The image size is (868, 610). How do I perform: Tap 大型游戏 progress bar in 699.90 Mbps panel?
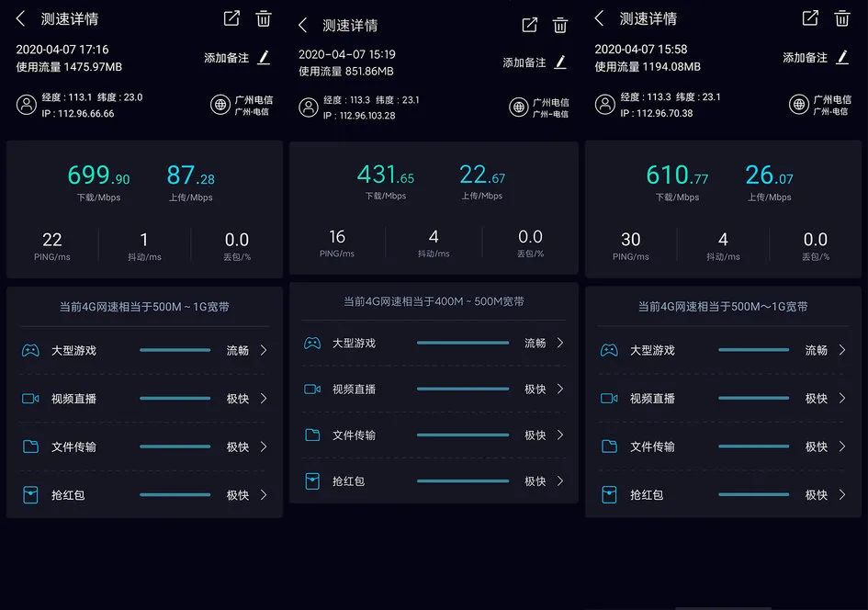click(175, 350)
